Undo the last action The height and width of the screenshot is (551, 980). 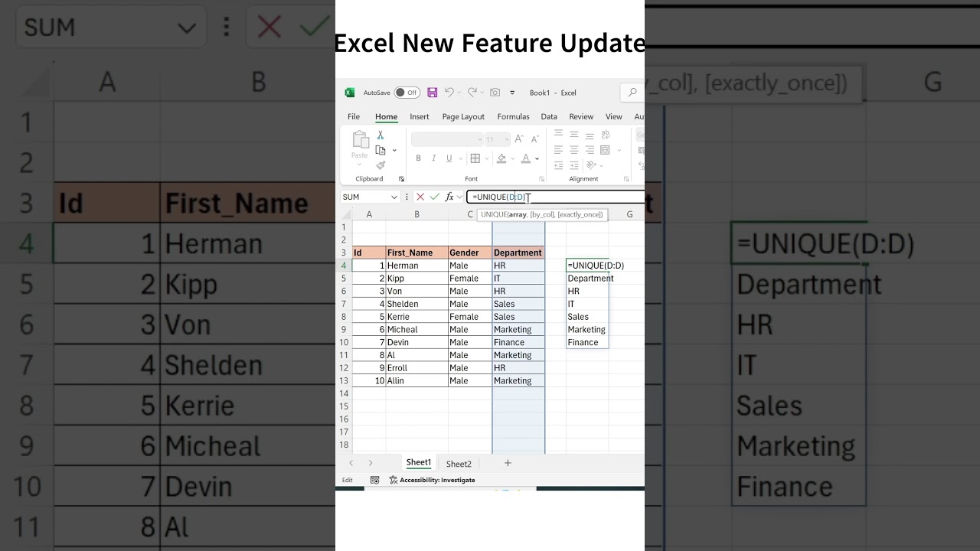coord(449,92)
